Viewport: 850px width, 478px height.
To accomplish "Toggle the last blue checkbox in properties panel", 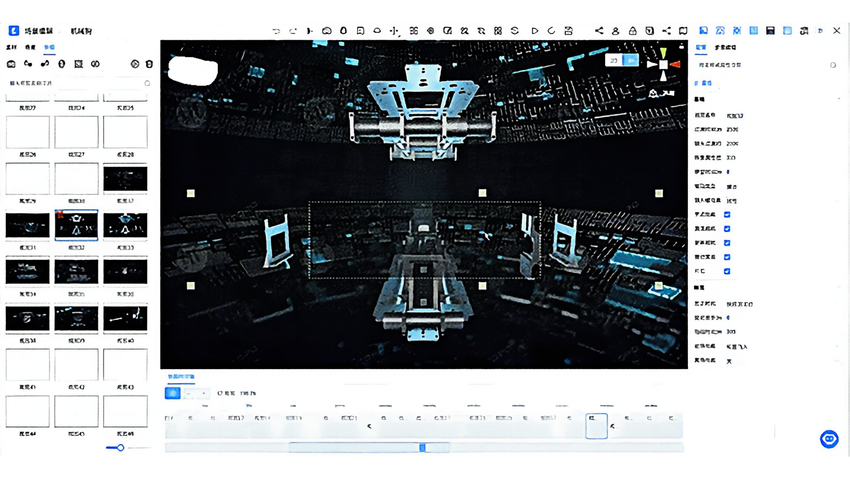I will [x=727, y=271].
